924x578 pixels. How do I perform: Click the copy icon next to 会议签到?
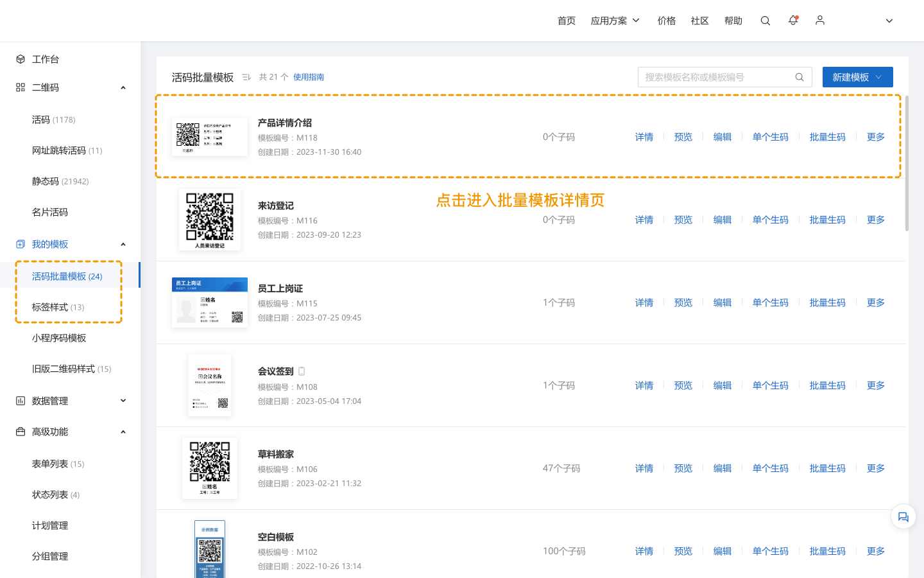[x=302, y=371]
